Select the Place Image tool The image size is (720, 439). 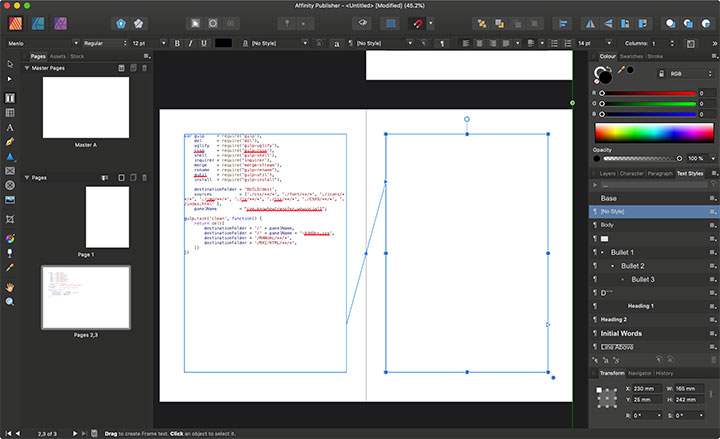(x=10, y=200)
